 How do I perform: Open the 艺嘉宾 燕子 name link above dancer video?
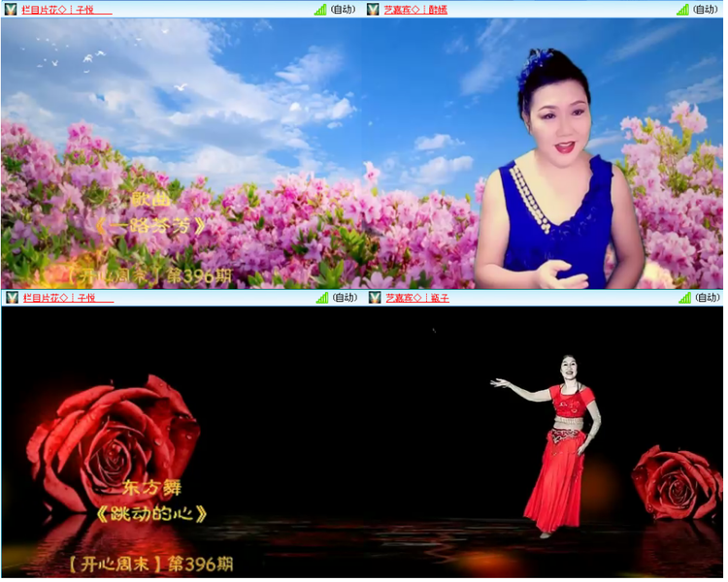(x=415, y=297)
